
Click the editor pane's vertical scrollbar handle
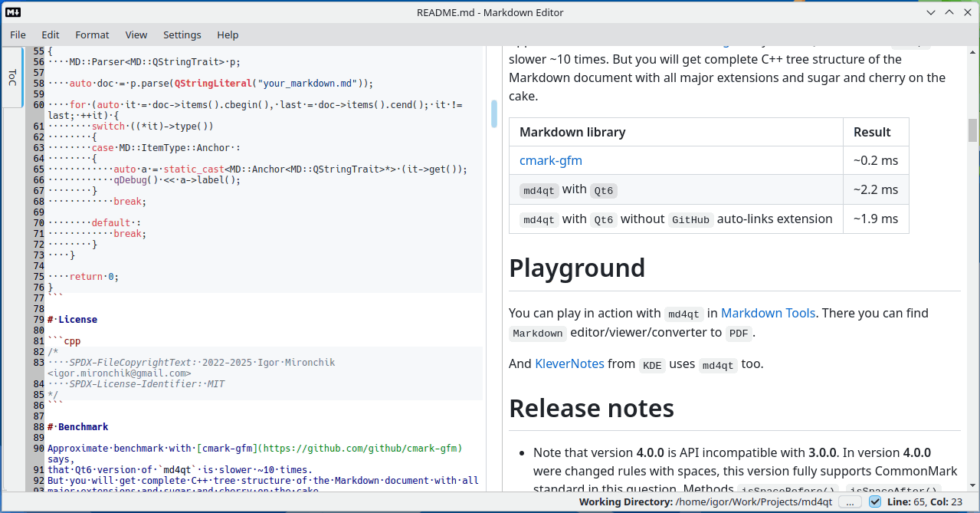point(494,113)
